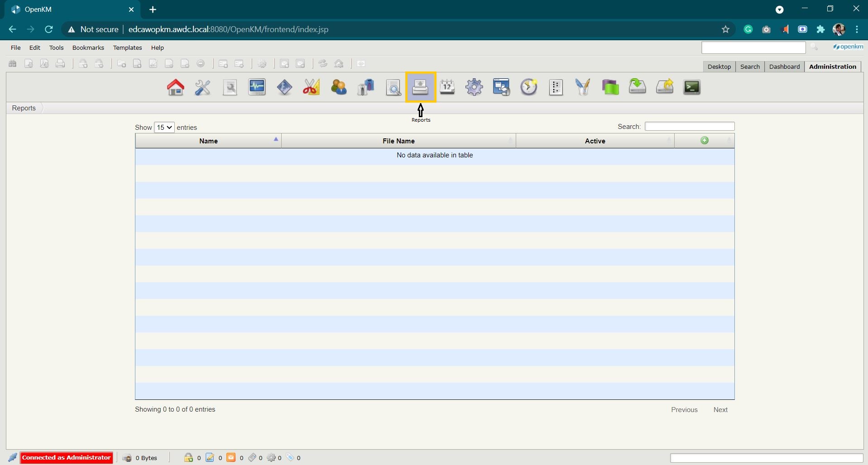Open the wrench and screwdriver configuration icon
The image size is (868, 465).
(x=203, y=87)
